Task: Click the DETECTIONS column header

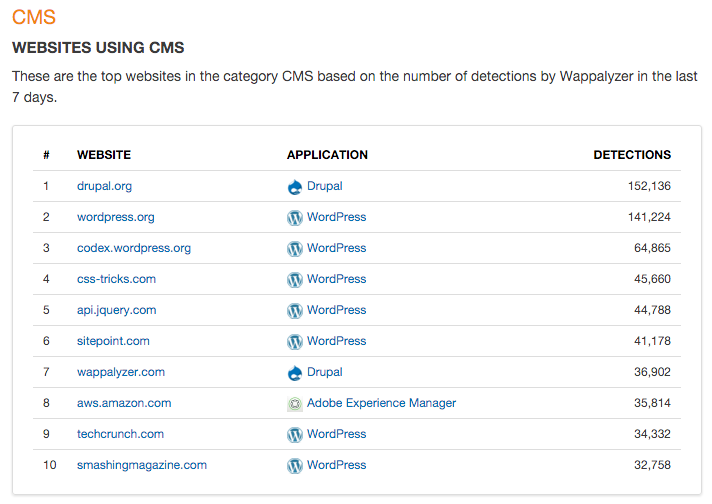Action: [632, 155]
